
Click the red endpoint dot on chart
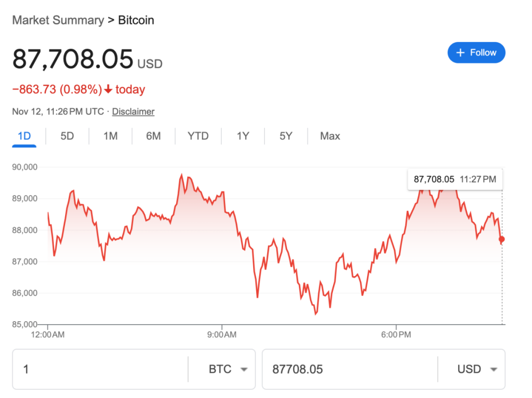[x=502, y=239]
